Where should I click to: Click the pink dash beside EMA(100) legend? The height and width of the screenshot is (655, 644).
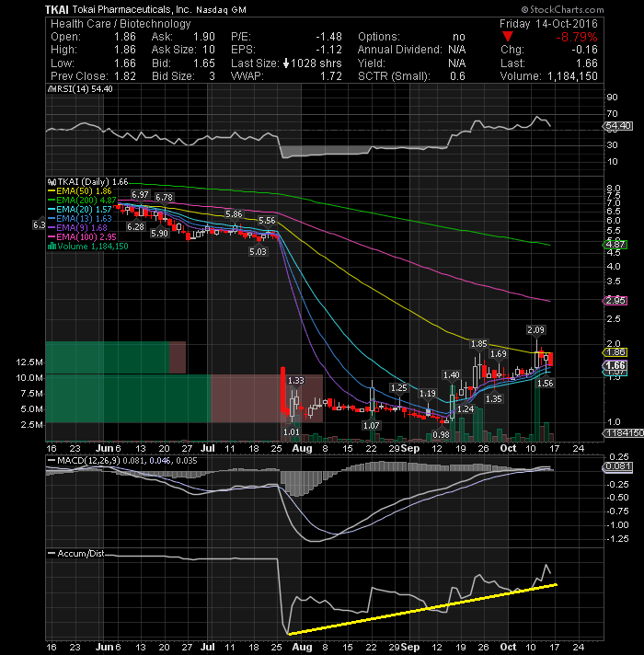(x=52, y=236)
